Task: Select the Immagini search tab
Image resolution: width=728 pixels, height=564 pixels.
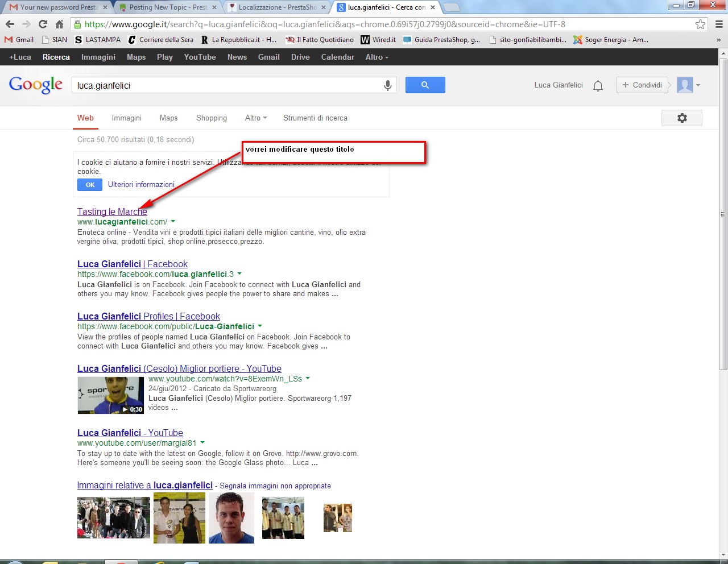Action: click(x=126, y=118)
